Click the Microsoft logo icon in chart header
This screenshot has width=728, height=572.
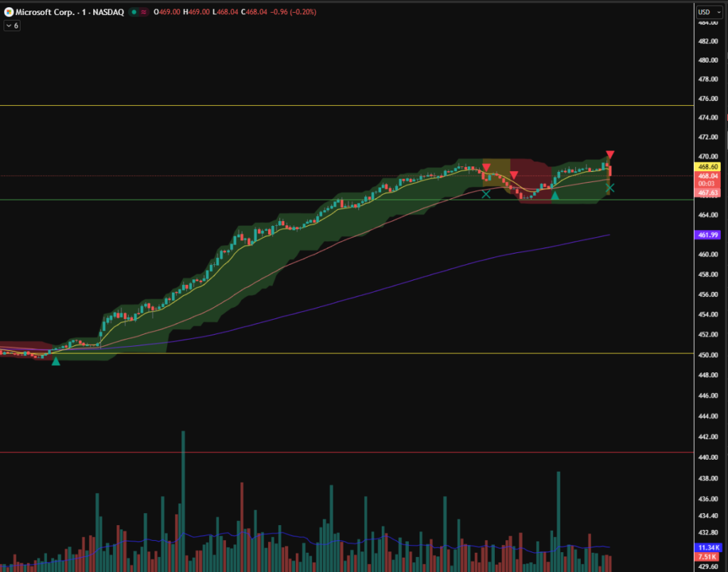point(9,12)
